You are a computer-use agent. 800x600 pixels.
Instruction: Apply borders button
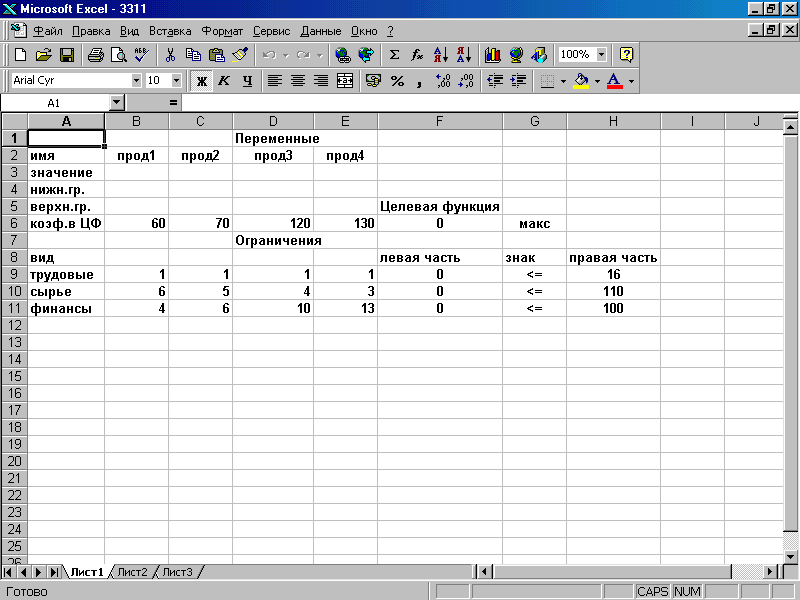click(547, 81)
